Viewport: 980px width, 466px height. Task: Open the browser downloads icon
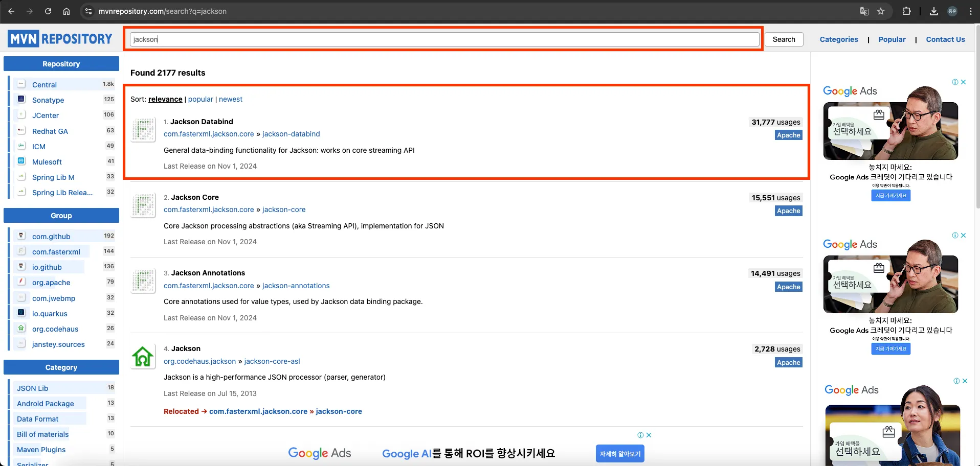[934, 11]
